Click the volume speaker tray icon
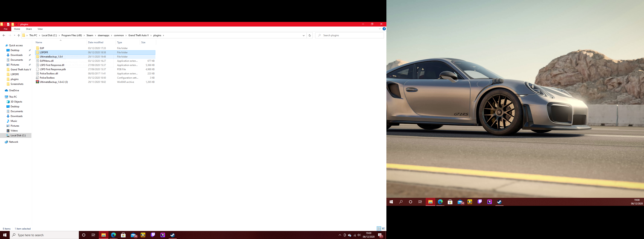The image size is (644, 239). point(359,235)
